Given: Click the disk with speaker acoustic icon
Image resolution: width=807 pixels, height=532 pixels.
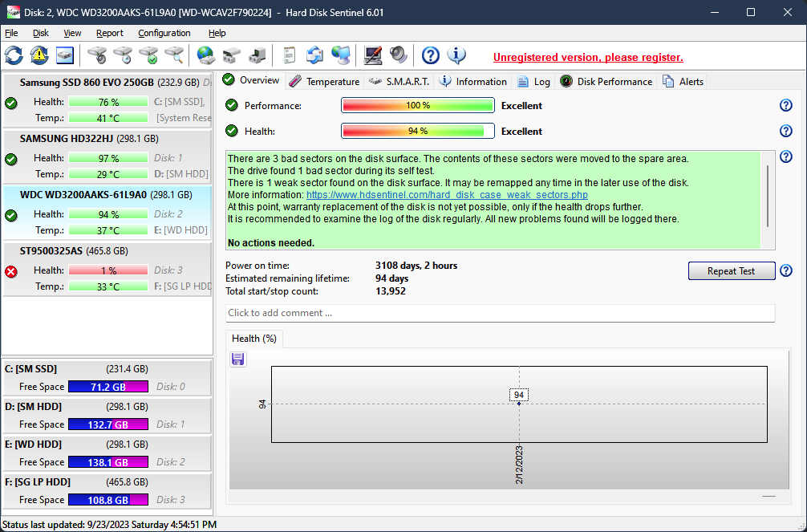Looking at the screenshot, I should pyautogui.click(x=97, y=55).
